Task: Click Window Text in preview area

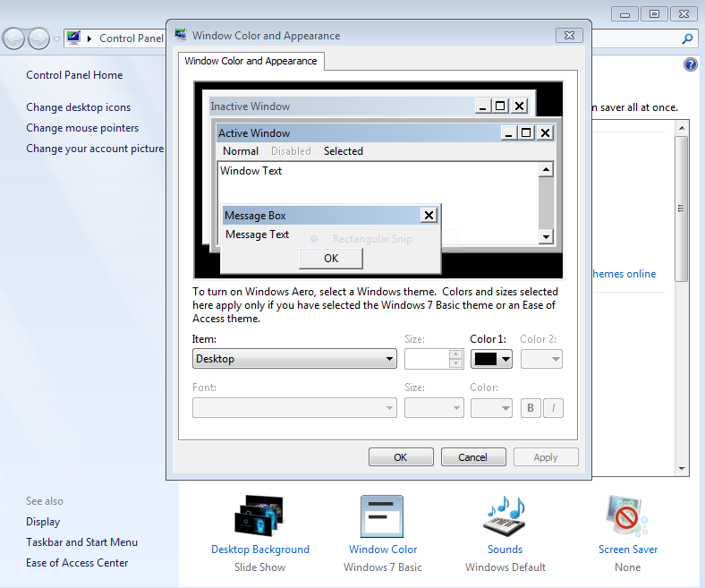Action: 251,171
